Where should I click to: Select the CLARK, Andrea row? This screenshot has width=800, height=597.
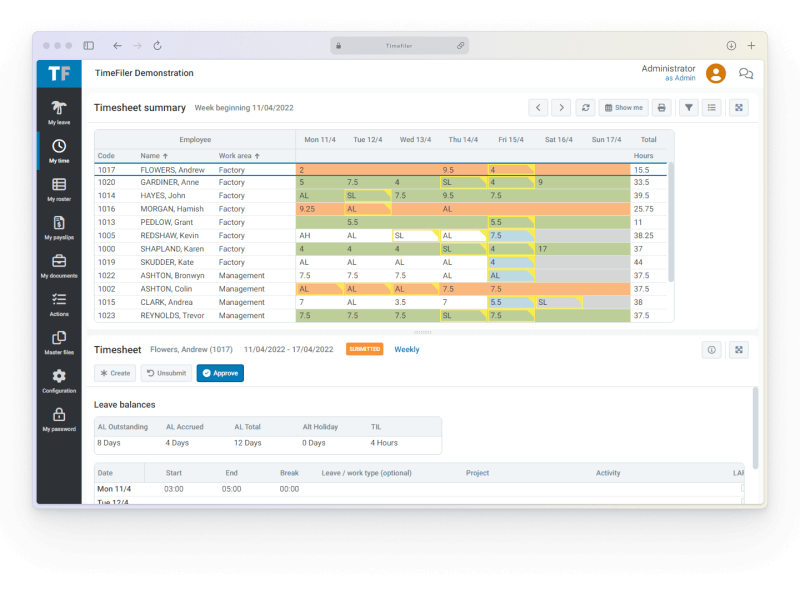pyautogui.click(x=381, y=302)
